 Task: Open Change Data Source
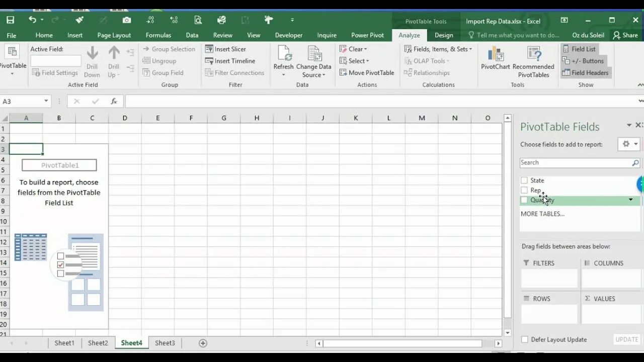pyautogui.click(x=313, y=61)
